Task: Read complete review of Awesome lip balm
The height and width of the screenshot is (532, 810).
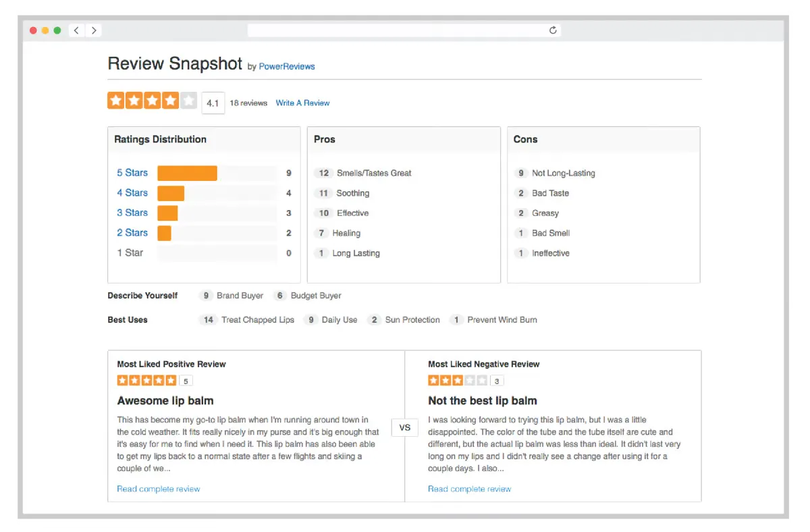Action: coord(159,489)
